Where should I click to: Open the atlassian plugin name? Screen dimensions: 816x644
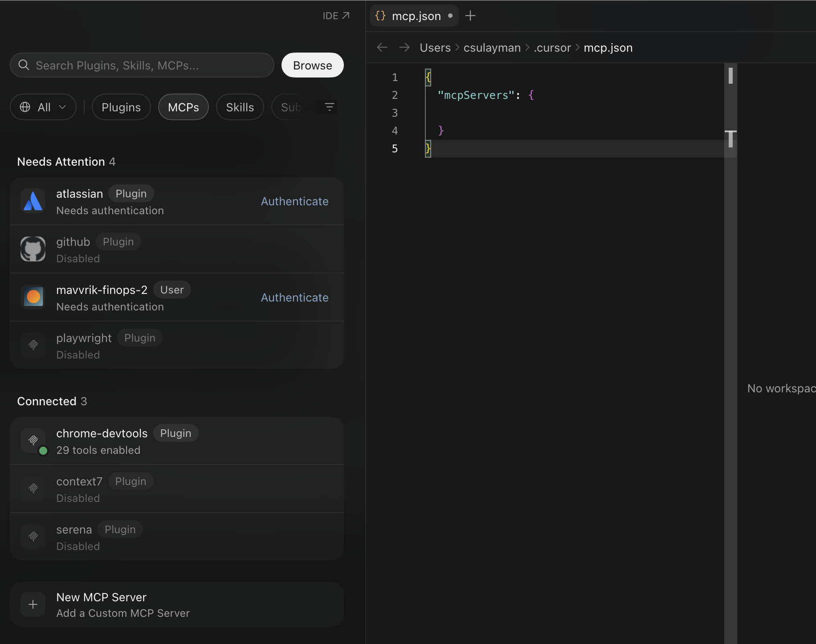click(80, 194)
